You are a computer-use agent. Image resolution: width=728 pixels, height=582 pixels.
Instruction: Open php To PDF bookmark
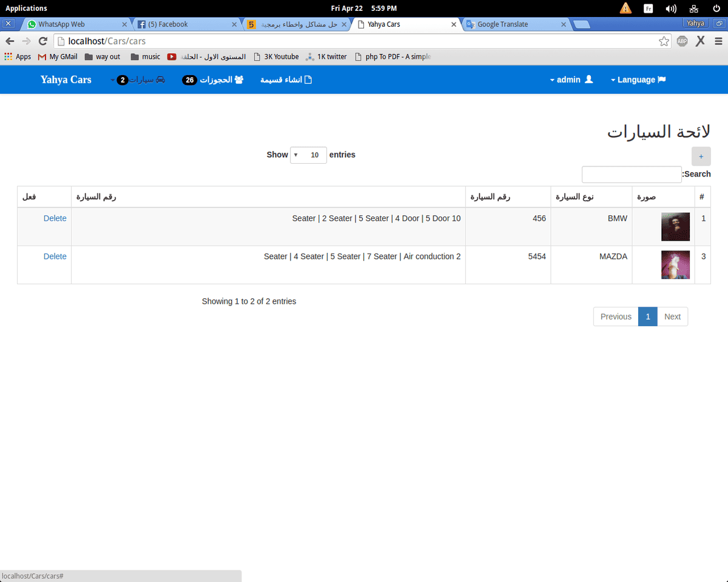393,56
